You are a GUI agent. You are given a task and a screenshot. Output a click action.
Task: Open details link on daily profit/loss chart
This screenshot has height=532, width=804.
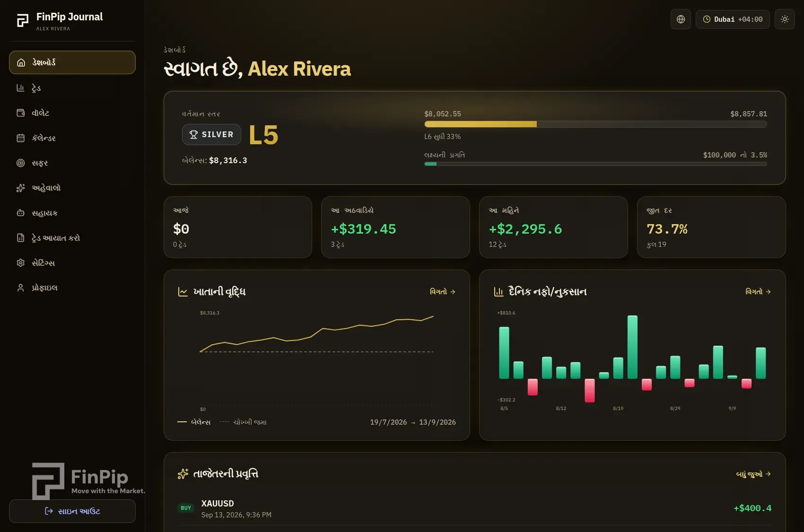(758, 292)
